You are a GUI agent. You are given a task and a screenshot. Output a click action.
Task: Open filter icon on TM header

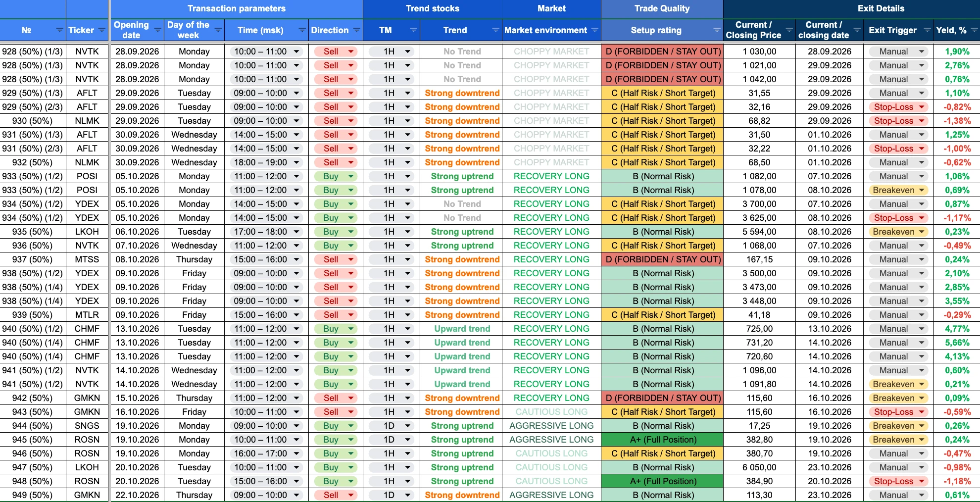pos(413,30)
